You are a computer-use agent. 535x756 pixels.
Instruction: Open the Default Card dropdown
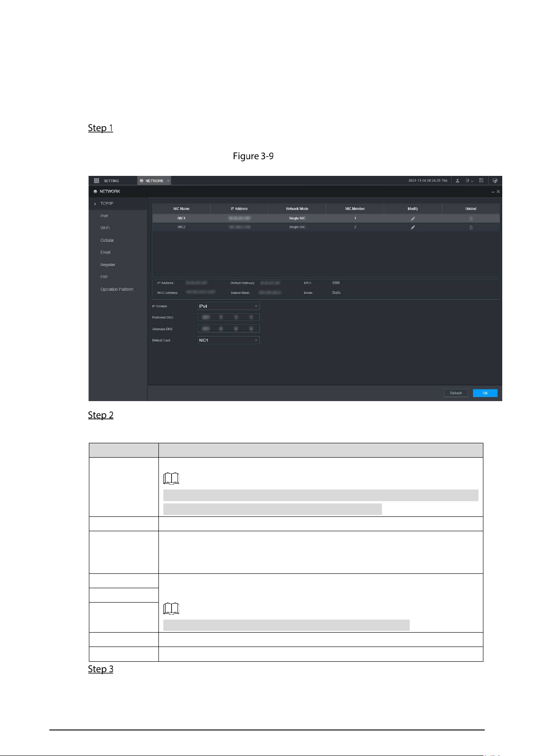click(x=228, y=340)
